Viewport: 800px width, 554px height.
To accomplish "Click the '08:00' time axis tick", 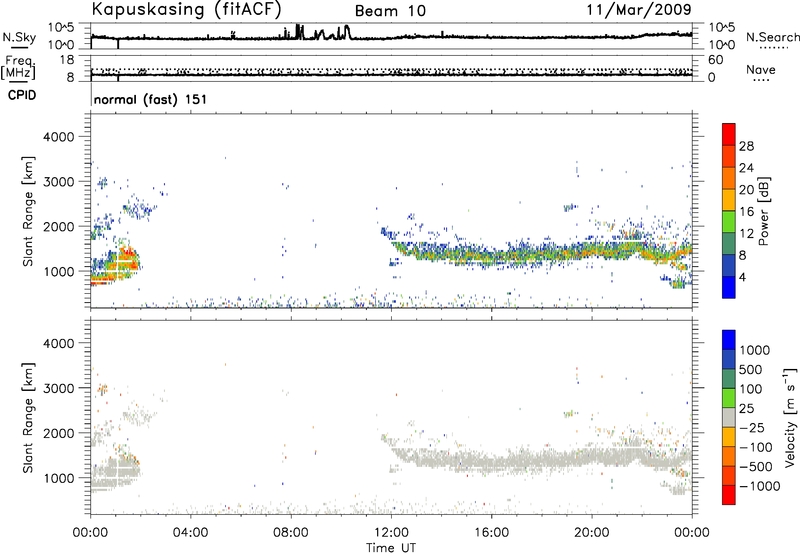I will 291,533.
